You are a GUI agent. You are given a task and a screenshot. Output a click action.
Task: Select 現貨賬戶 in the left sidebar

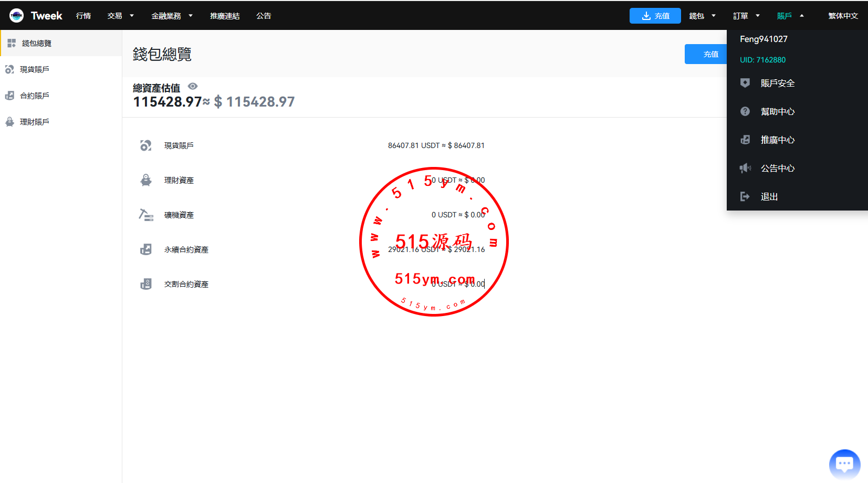(35, 69)
